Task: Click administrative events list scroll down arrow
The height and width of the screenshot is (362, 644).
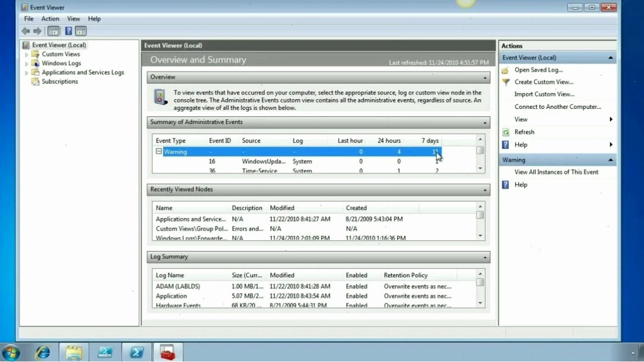Action: pyautogui.click(x=480, y=169)
